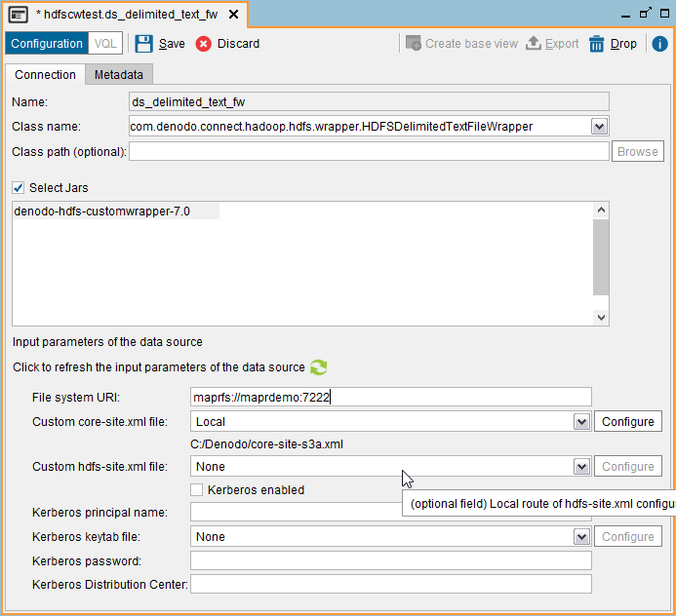Switch to the Metadata tab
This screenshot has height=616, width=676.
[x=119, y=74]
